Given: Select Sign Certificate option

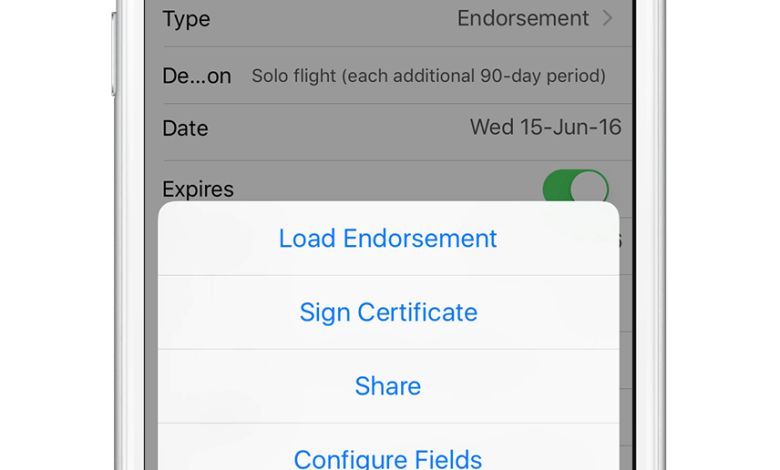Looking at the screenshot, I should [x=388, y=312].
